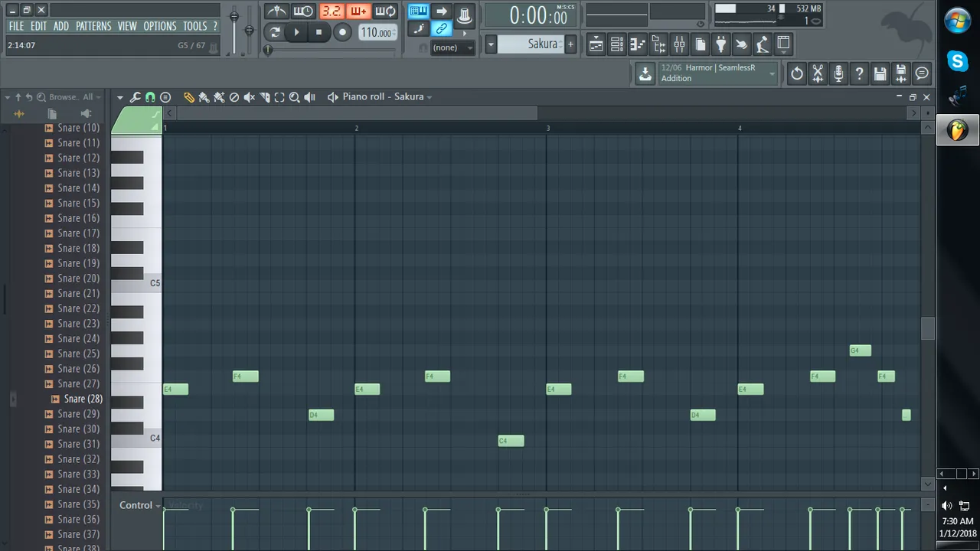Screen dimensions: 980x551
Task: Open the EDIT menu
Action: coord(38,26)
